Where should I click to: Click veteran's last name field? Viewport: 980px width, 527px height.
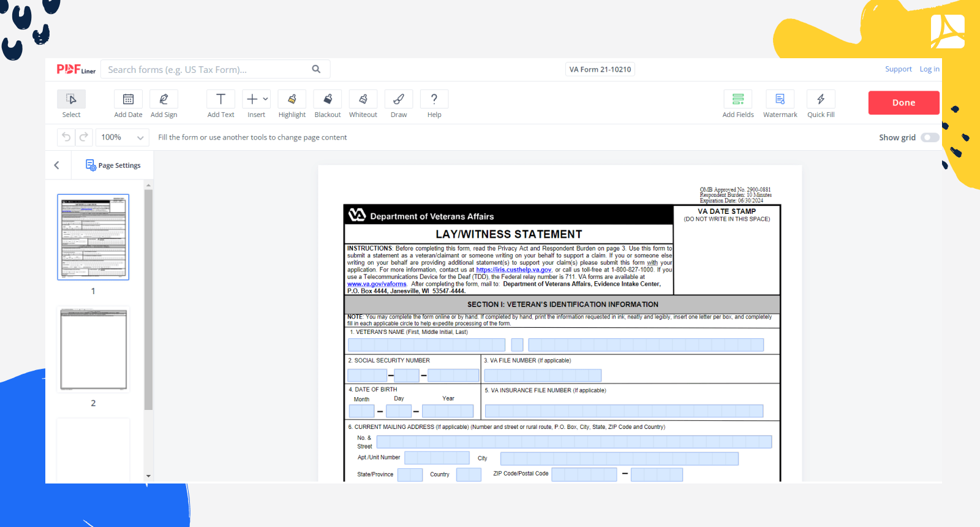pos(646,345)
